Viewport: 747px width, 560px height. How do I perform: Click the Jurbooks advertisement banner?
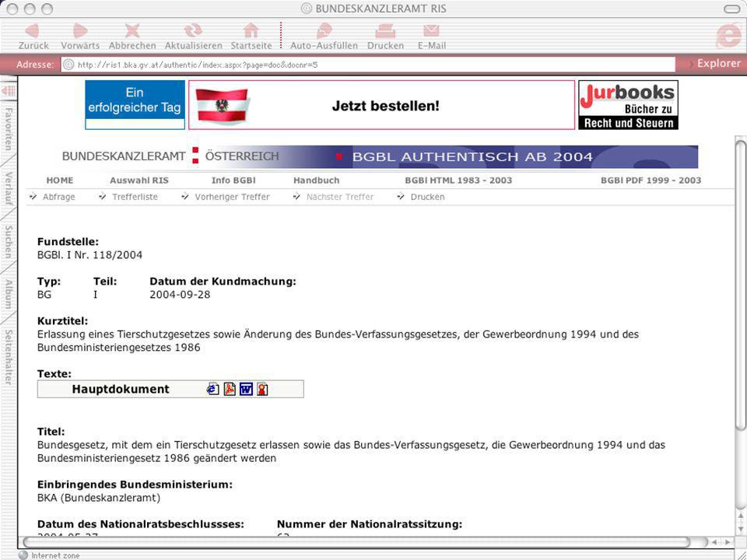(x=628, y=105)
